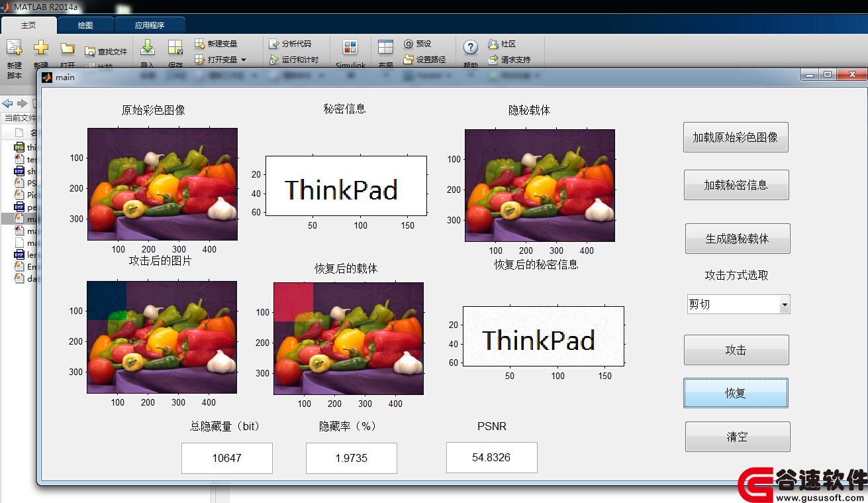Click the PSNR field showing 54.8326

pos(492,457)
